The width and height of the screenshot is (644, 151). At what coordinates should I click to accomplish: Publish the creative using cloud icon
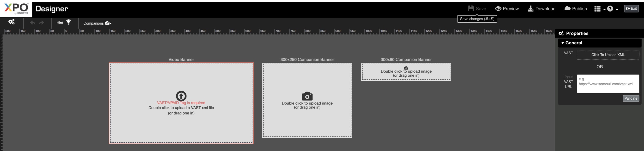[x=567, y=9]
